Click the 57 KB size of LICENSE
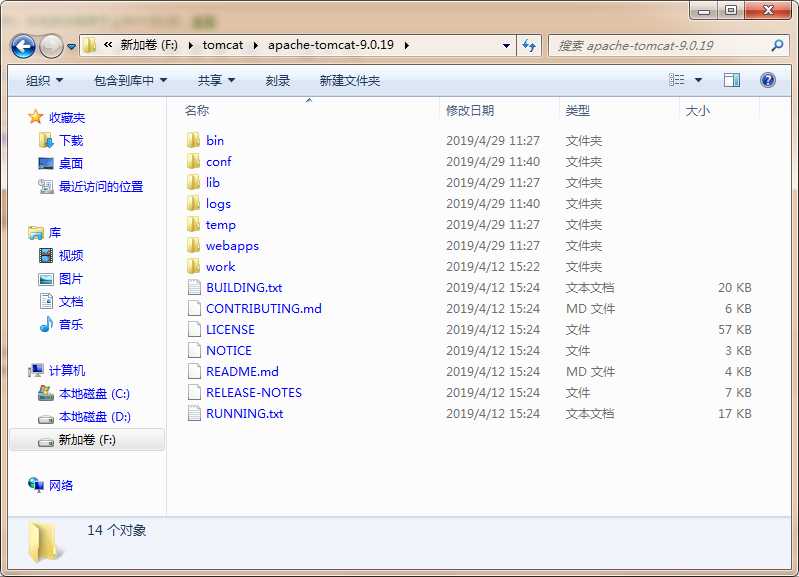This screenshot has width=799, height=577. (x=735, y=329)
